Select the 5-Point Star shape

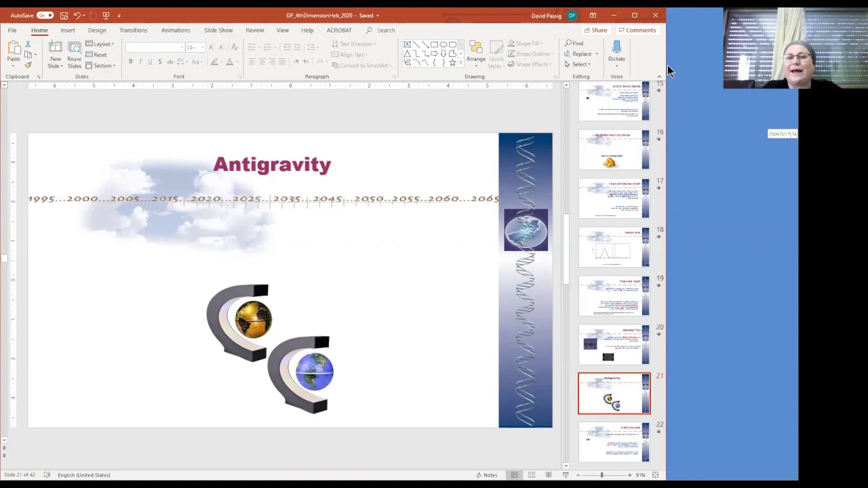[452, 62]
